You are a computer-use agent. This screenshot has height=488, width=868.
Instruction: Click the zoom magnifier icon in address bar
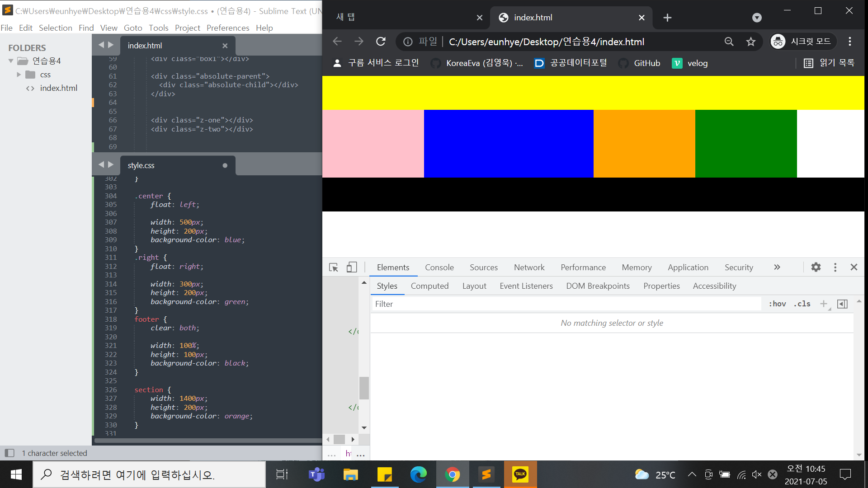click(729, 42)
